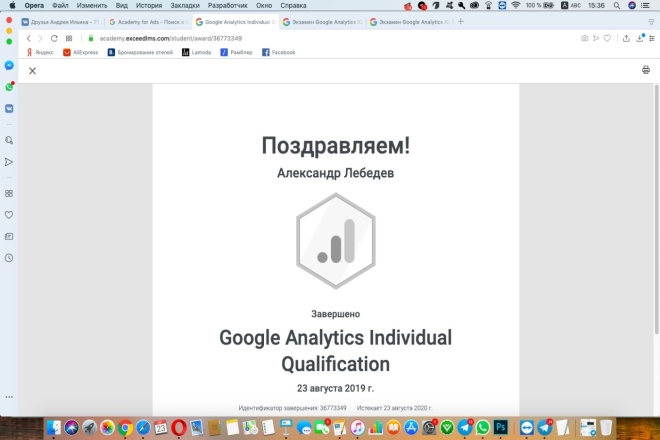660x440 pixels.
Task: Click the academy.exceedlms.com address field
Action: click(x=170, y=38)
